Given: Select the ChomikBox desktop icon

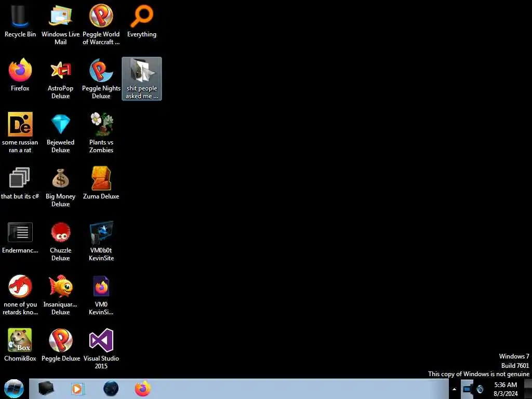Looking at the screenshot, I should point(20,340).
